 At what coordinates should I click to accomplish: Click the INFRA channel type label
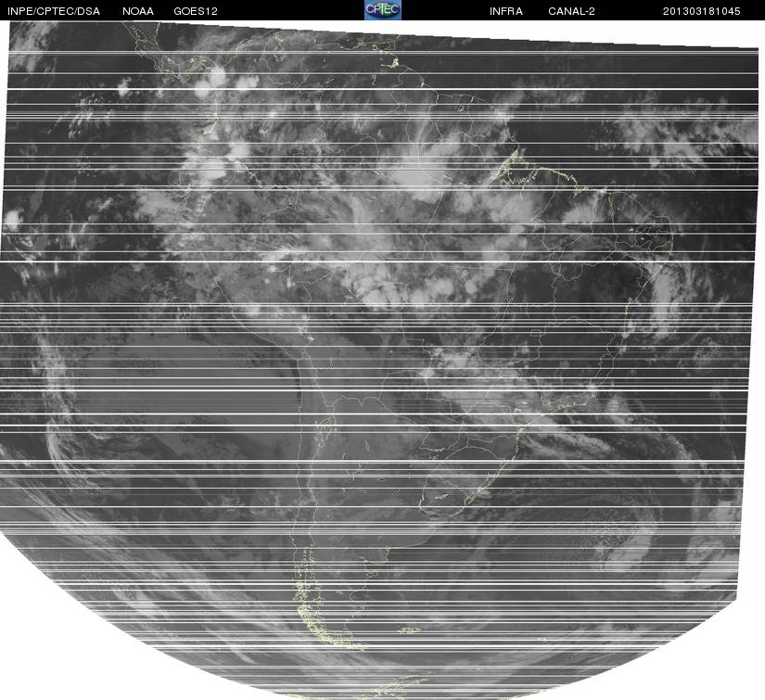click(506, 11)
